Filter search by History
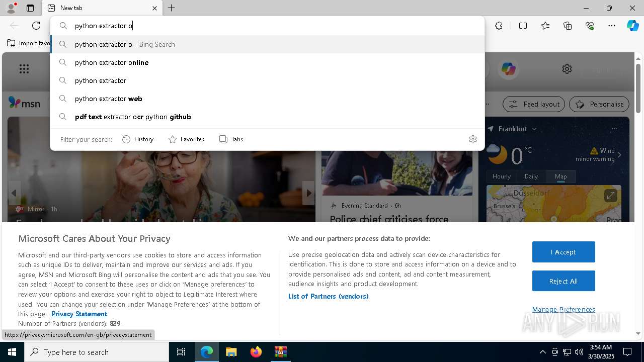 click(138, 139)
